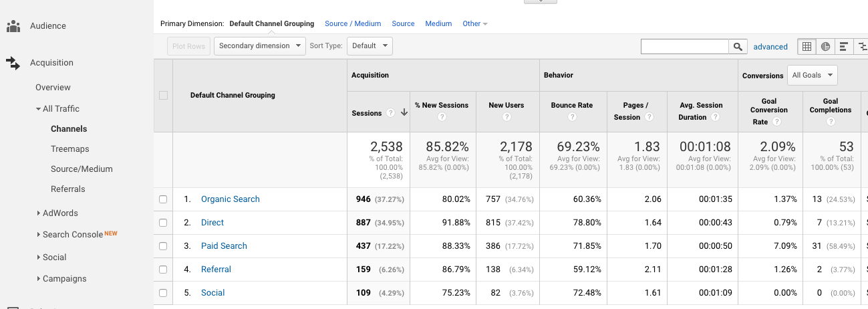Open the Secondary dimension dropdown
This screenshot has height=309, width=868.
[259, 46]
